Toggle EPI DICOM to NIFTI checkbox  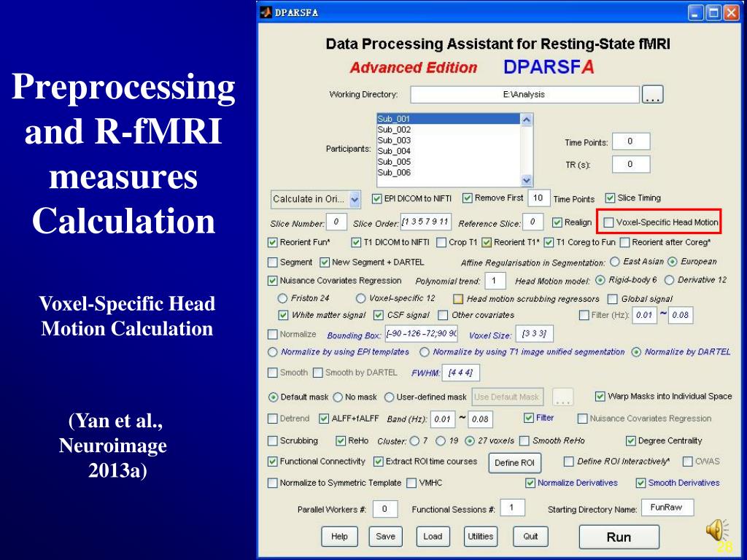[x=377, y=198]
